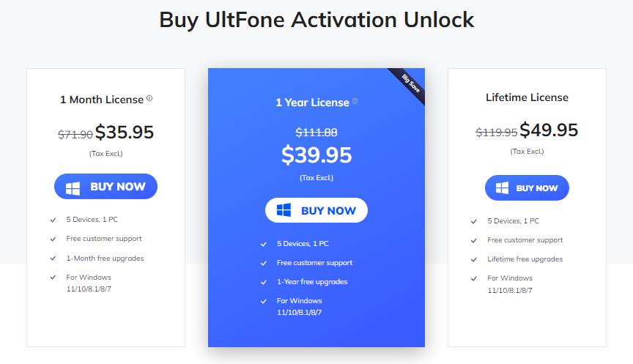The width and height of the screenshot is (633, 364).
Task: Click info icon beside 1 Month License
Action: coord(149,98)
